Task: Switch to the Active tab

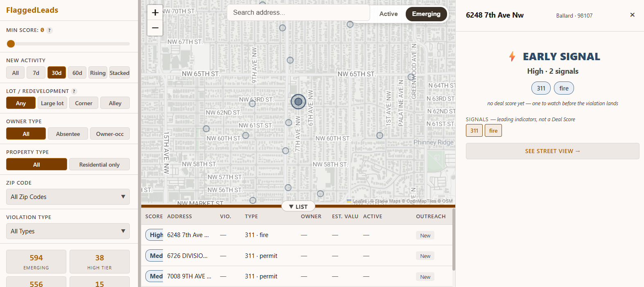Action: [389, 14]
